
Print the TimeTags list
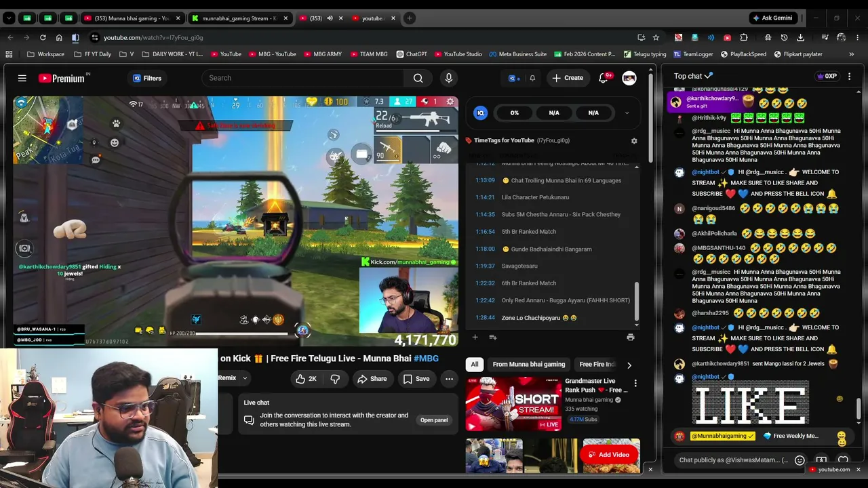point(630,337)
